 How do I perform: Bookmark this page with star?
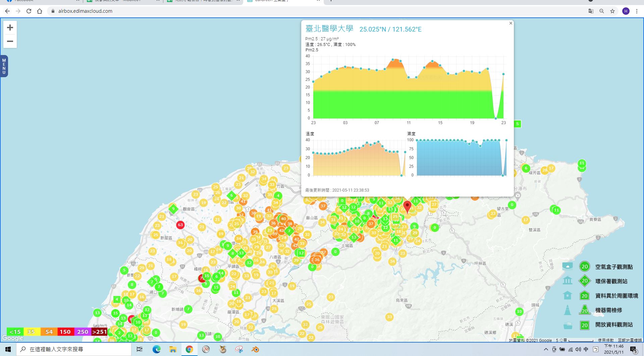coord(612,11)
